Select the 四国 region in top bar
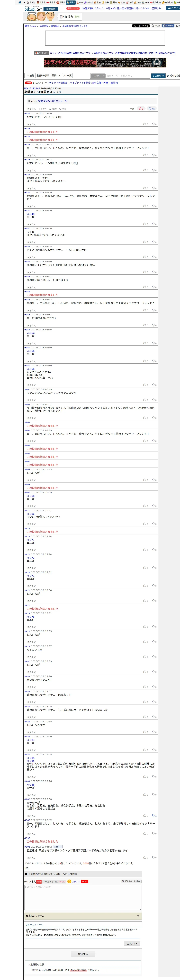The height and width of the screenshot is (980, 180). tap(145, 2)
